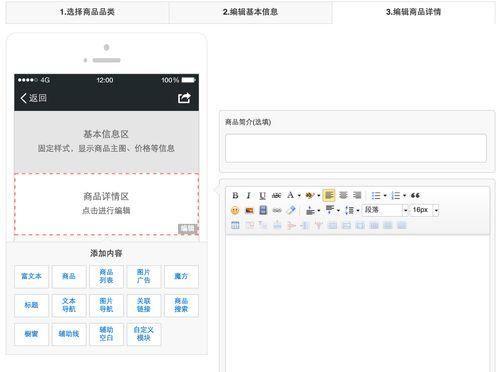The height and width of the screenshot is (372, 500).
Task: Insert an unordered bullet list
Action: coord(376,196)
